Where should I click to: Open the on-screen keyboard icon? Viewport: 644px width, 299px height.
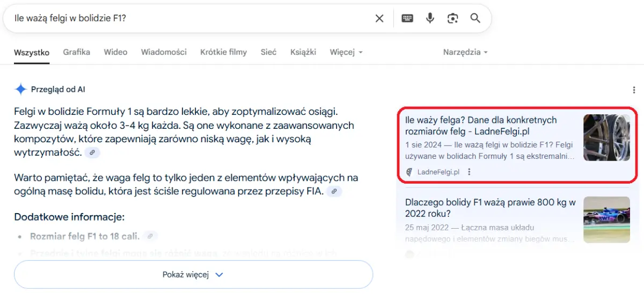pos(407,18)
